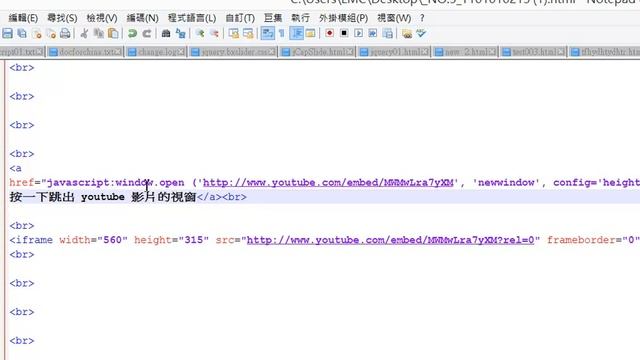Click the frameborder="0" attribute text
640x360 pixels.
click(x=593, y=240)
